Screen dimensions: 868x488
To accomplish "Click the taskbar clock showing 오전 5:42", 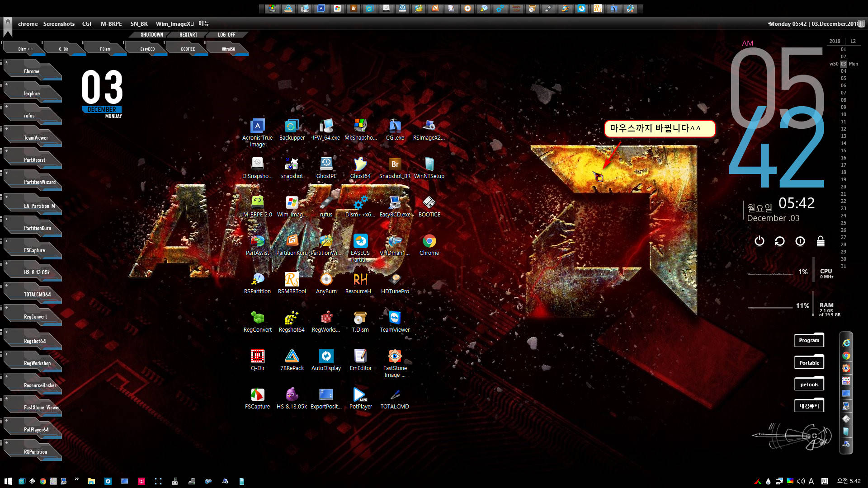I will 849,481.
